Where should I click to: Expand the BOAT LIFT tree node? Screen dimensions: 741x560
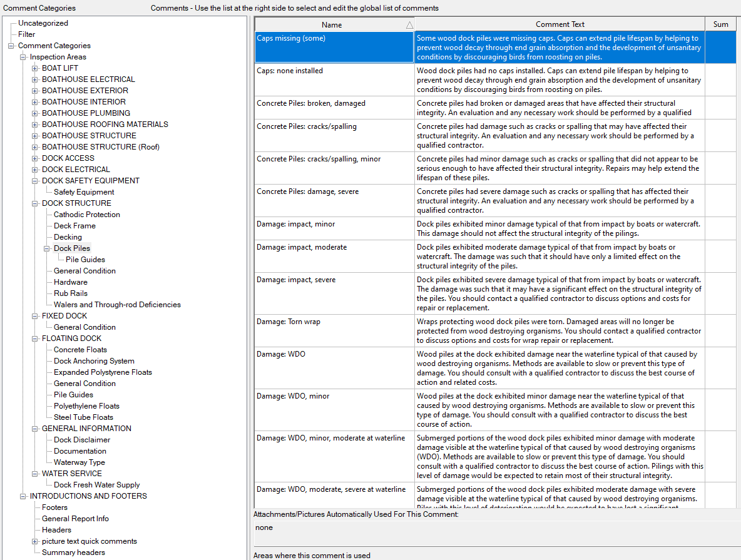coord(34,69)
